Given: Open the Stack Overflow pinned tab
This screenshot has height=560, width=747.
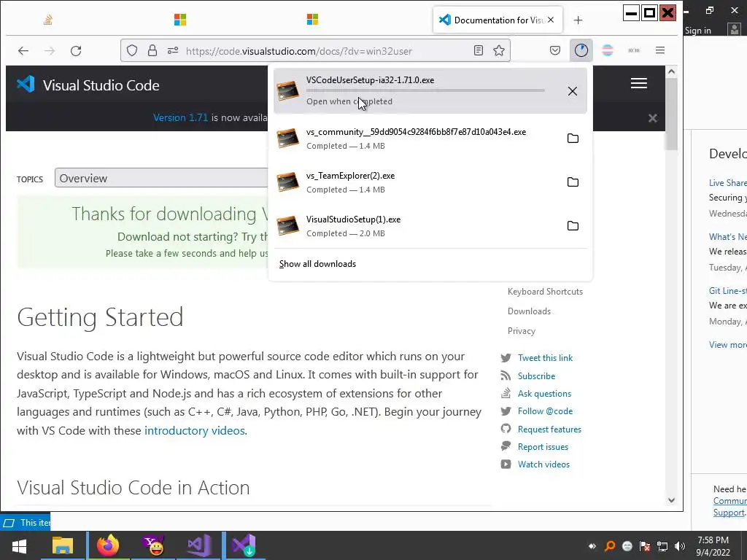Looking at the screenshot, I should pyautogui.click(x=47, y=20).
